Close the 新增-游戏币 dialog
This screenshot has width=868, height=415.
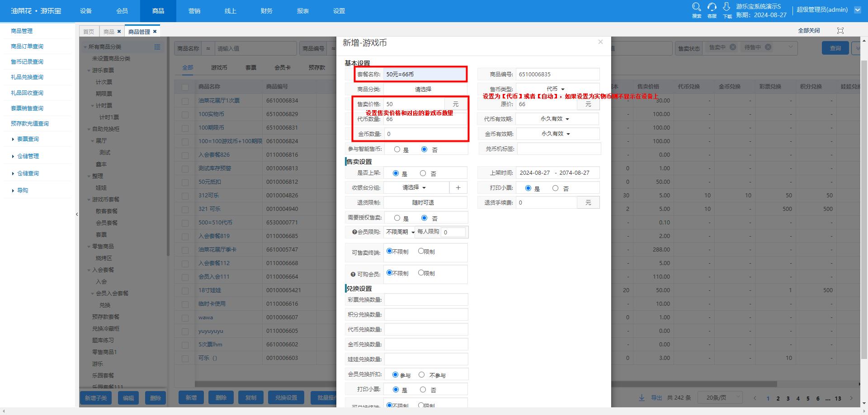[x=600, y=42]
